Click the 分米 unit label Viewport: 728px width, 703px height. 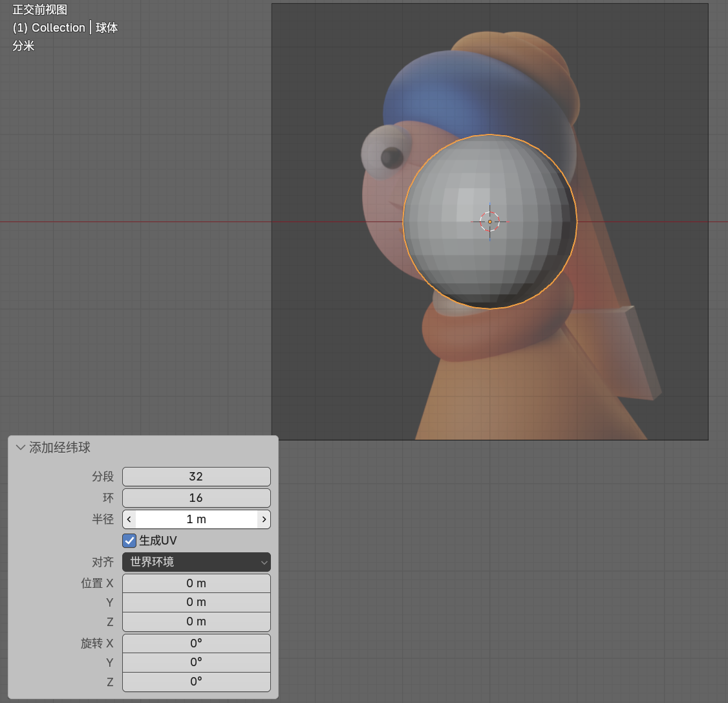23,45
